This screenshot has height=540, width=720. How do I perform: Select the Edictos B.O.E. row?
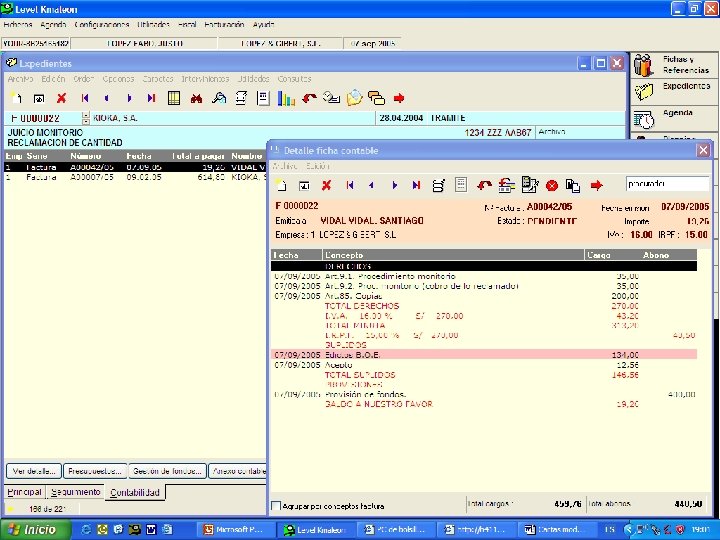[x=484, y=354]
